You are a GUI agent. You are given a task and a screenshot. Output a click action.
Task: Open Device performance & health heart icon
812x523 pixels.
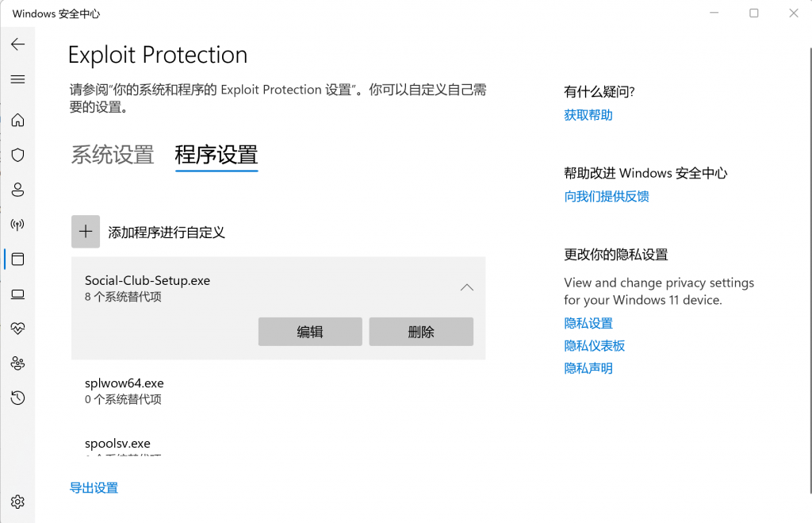pyautogui.click(x=17, y=329)
